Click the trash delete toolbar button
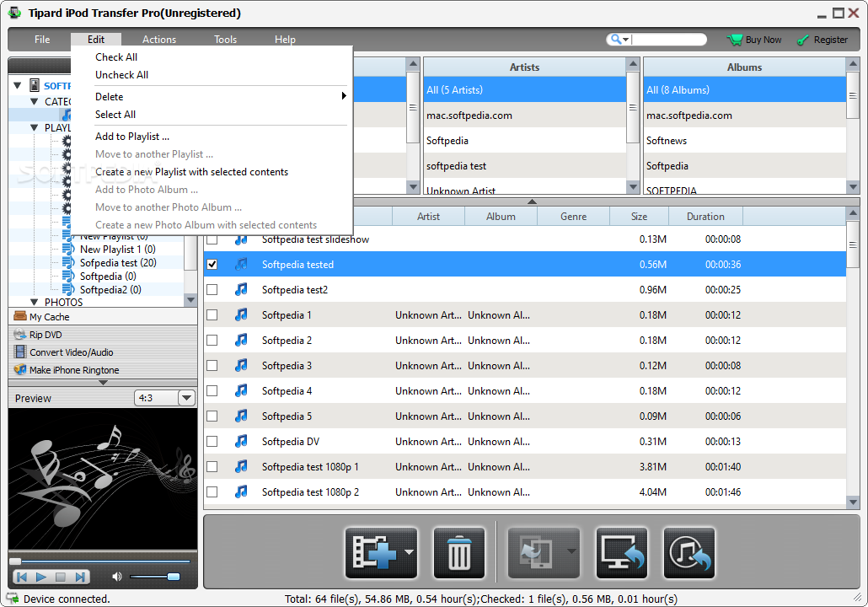Image resolution: width=868 pixels, height=607 pixels. pyautogui.click(x=459, y=553)
